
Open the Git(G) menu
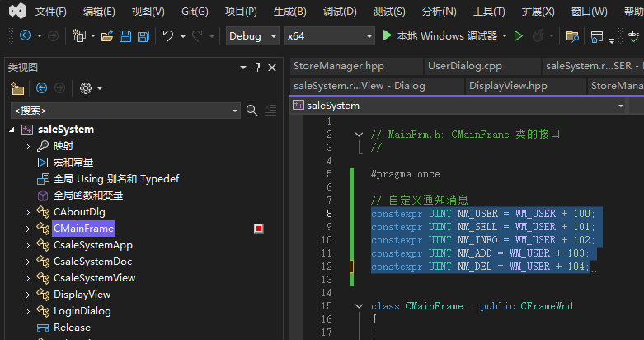(x=195, y=12)
